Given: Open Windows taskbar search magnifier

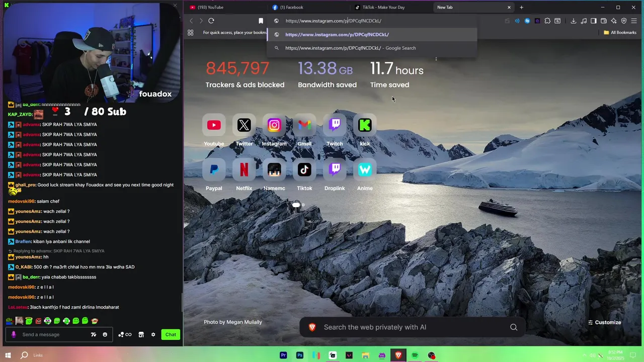Looking at the screenshot, I should pyautogui.click(x=24, y=355).
